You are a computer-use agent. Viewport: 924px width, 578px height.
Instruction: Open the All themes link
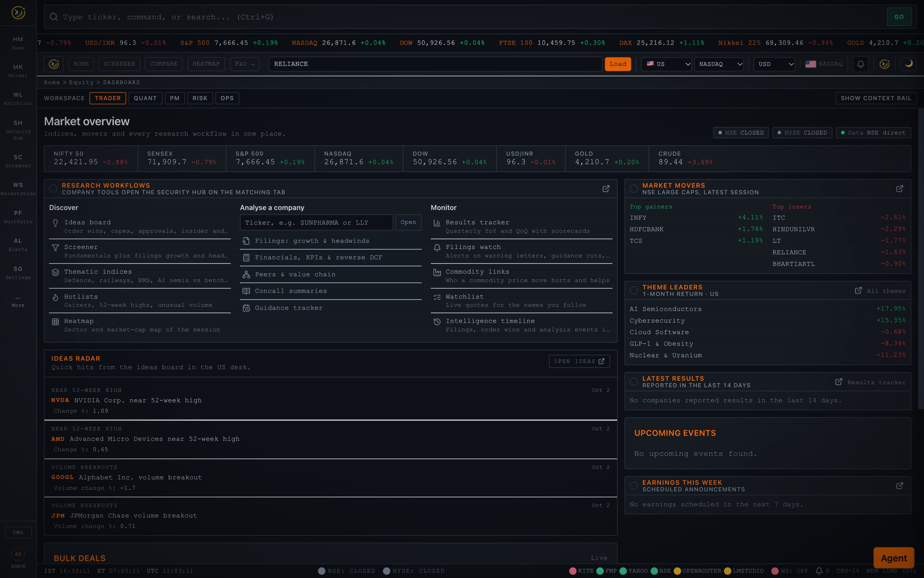(x=880, y=291)
